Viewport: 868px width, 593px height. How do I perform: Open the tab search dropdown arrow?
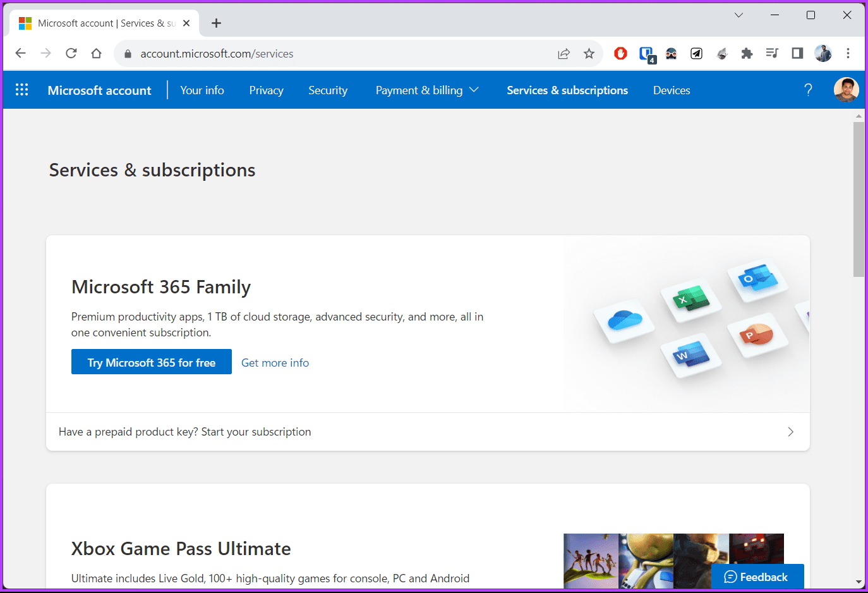click(x=738, y=15)
